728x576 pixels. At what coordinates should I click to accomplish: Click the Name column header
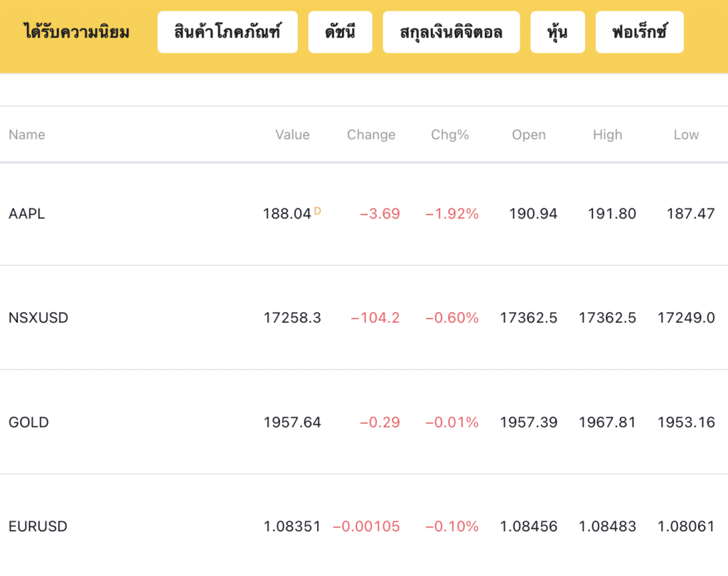(27, 134)
